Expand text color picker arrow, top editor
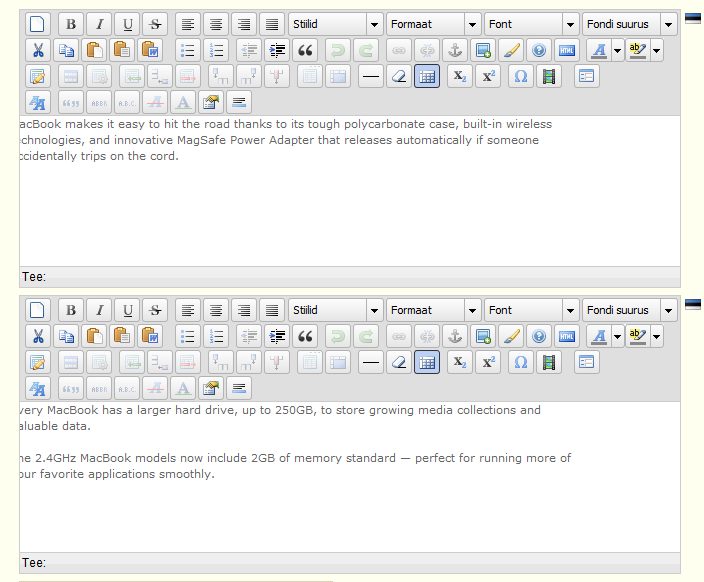704x582 pixels. point(617,50)
